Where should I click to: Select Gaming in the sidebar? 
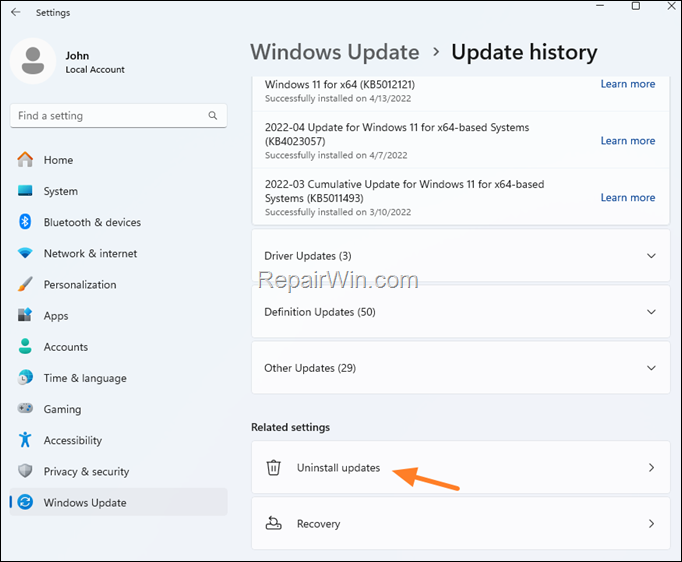point(118,409)
